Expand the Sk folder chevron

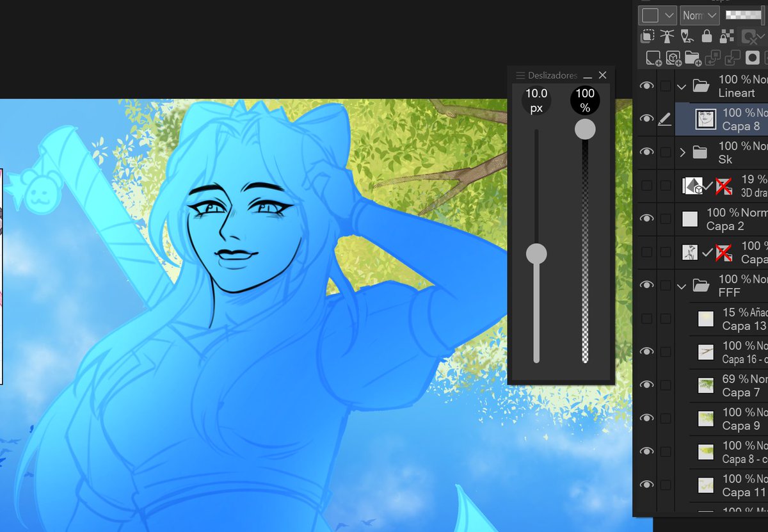click(682, 152)
